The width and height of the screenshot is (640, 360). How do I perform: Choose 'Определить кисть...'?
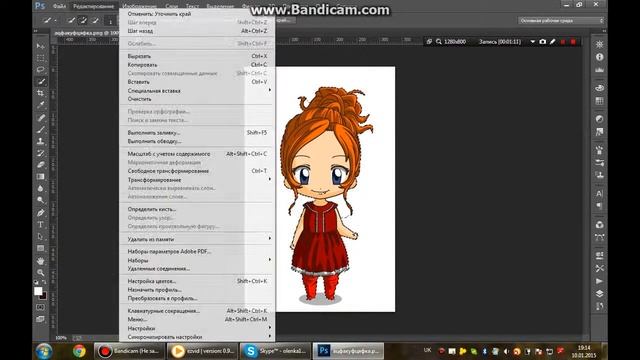click(197, 209)
